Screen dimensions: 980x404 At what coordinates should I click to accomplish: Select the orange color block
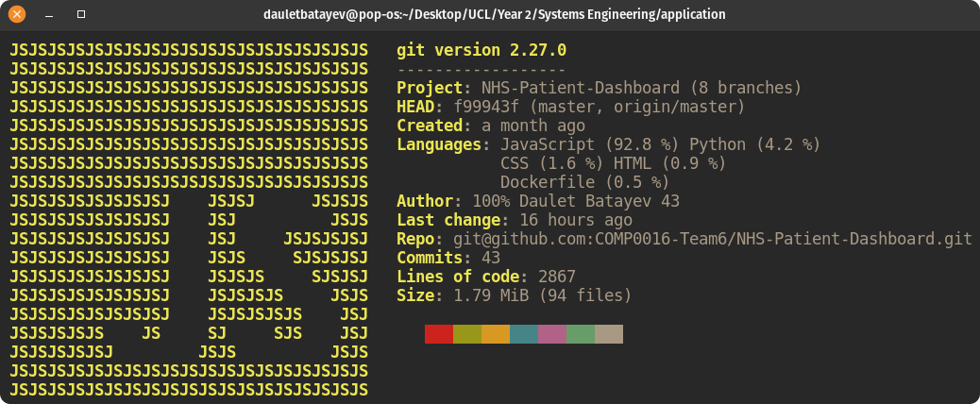click(496, 334)
